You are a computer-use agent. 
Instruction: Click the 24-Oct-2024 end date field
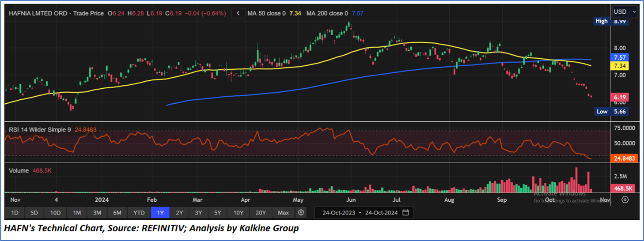tap(381, 212)
